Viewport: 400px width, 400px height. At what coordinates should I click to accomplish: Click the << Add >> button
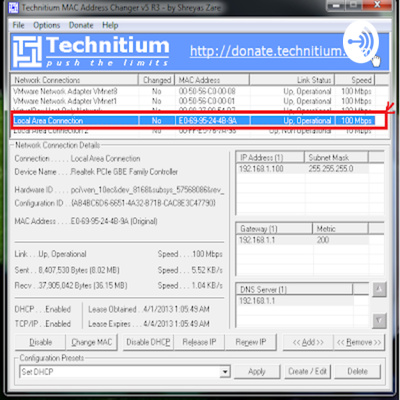[308, 342]
